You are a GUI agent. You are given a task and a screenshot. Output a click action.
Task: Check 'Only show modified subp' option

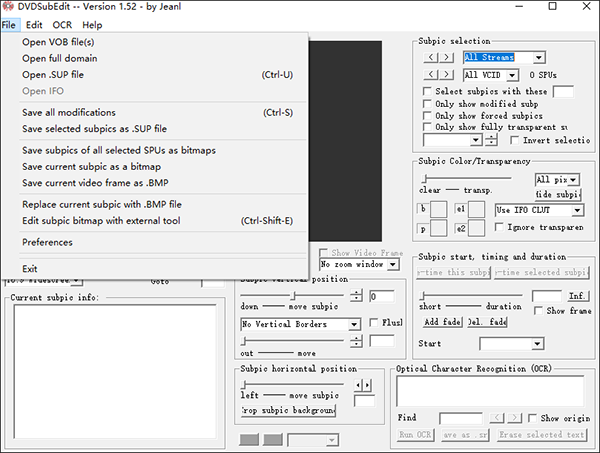428,103
